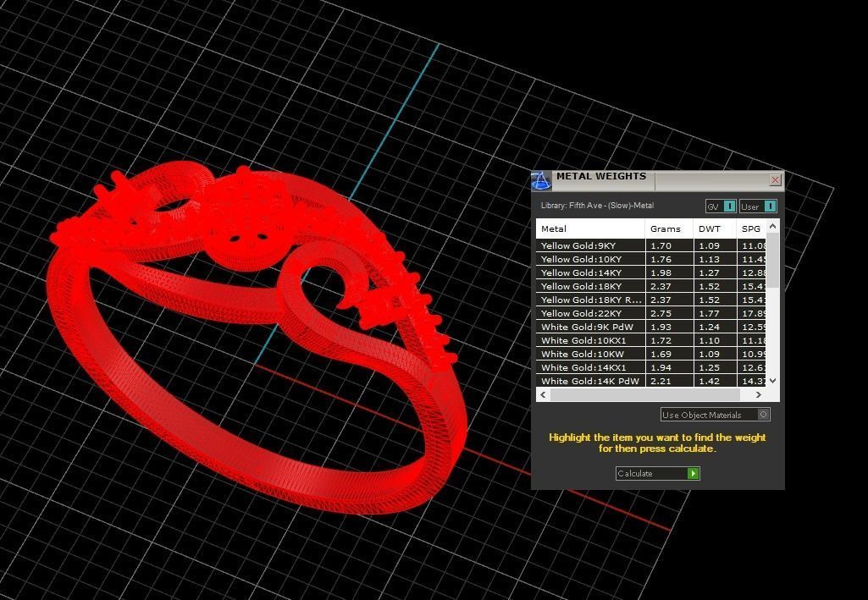Sort by the DWT column header
Screen dimensions: 868x600
point(715,228)
